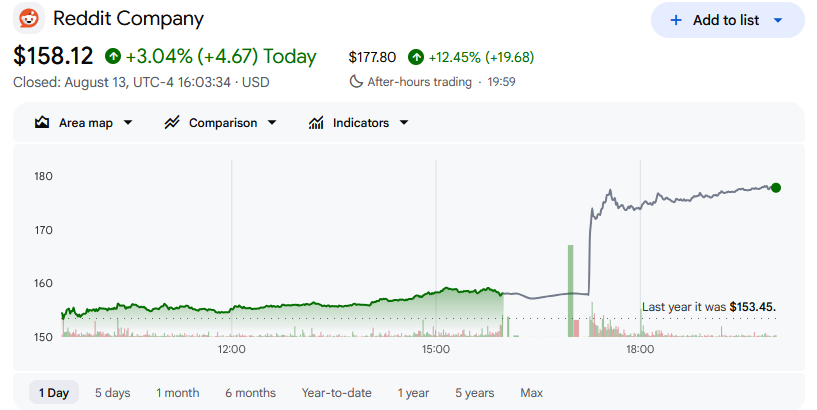Click the after-hours moon icon
This screenshot has width=817, height=410.
356,81
